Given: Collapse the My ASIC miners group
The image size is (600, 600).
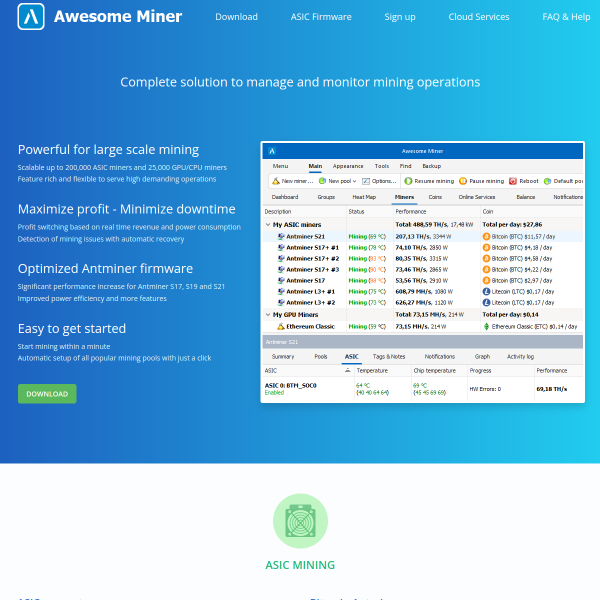Looking at the screenshot, I should pyautogui.click(x=268, y=225).
